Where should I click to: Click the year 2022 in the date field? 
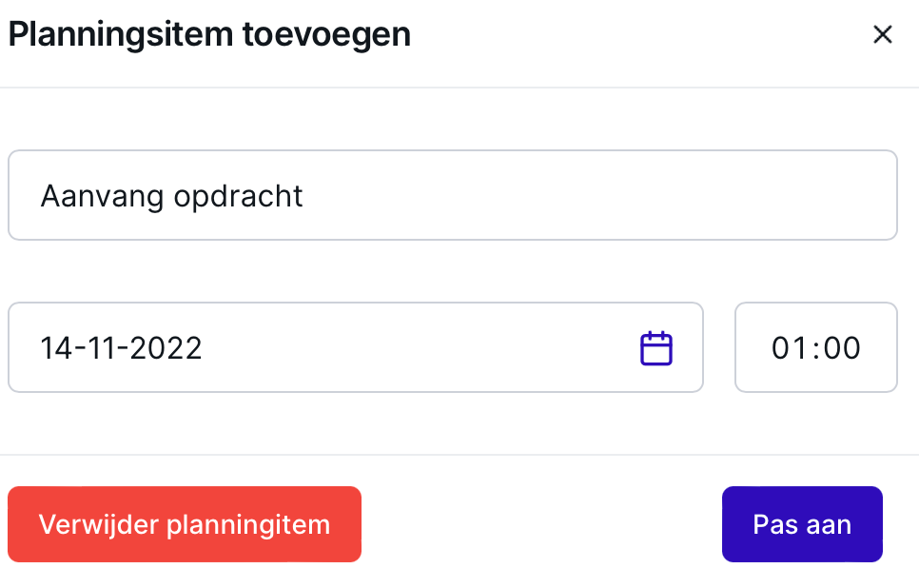(x=166, y=347)
